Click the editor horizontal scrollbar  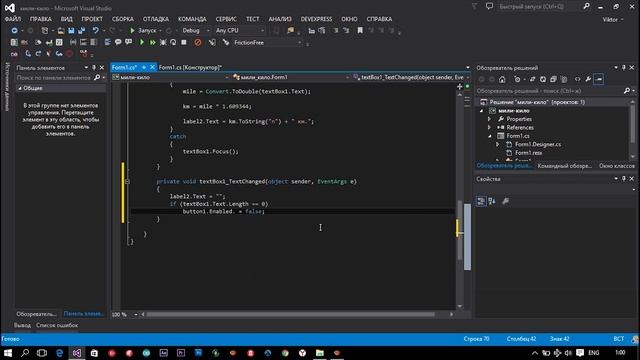pos(291,314)
